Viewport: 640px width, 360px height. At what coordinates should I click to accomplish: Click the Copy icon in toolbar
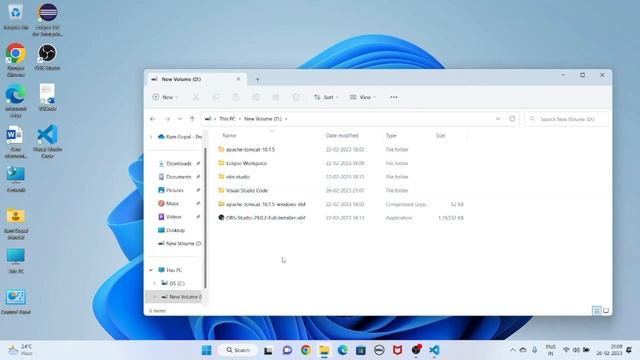tap(216, 97)
